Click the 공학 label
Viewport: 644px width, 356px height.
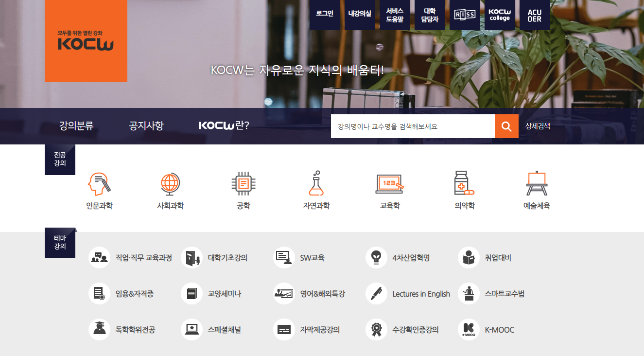(244, 206)
